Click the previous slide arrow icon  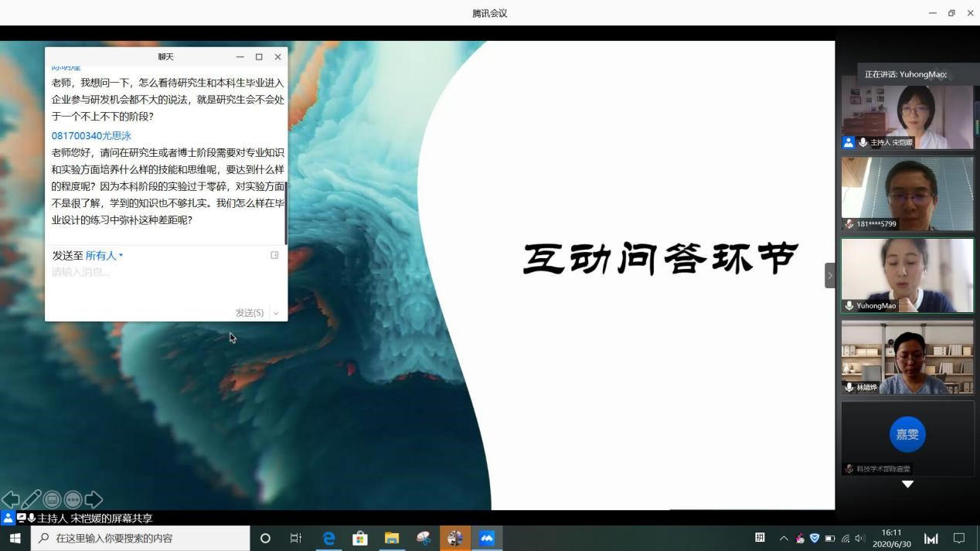[x=10, y=500]
